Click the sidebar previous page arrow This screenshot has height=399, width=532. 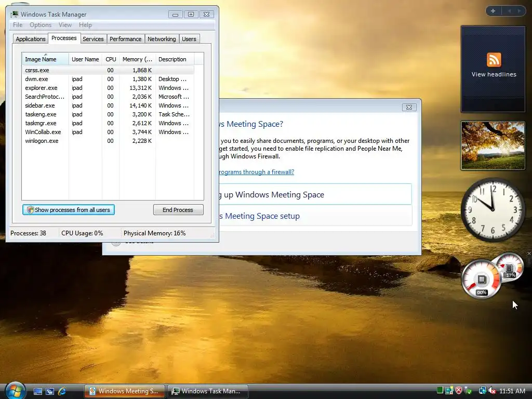click(510, 11)
